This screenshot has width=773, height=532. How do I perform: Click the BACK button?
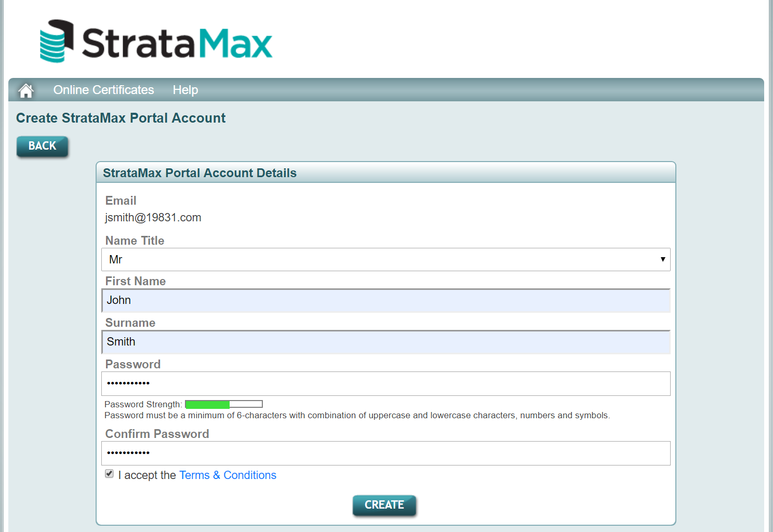42,146
